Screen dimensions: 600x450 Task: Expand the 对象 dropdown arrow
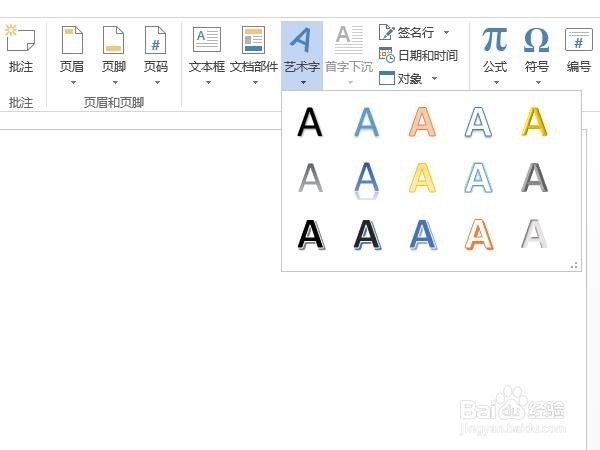point(434,78)
